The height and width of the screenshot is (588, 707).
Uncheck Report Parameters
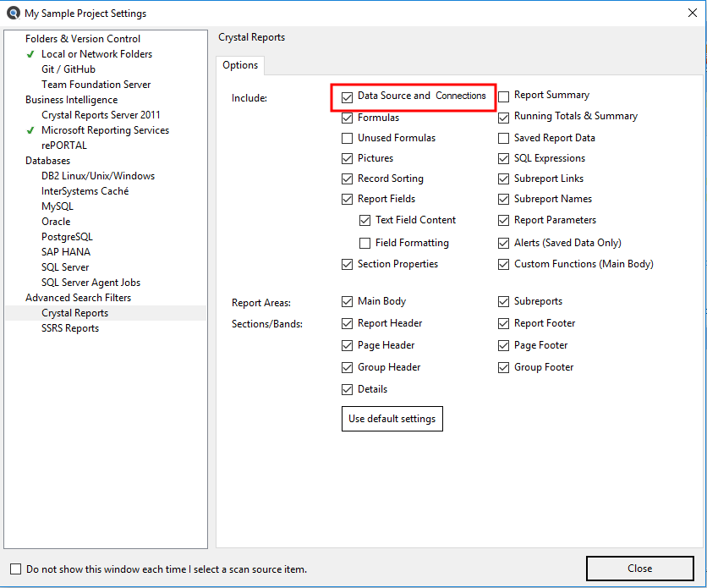(504, 221)
